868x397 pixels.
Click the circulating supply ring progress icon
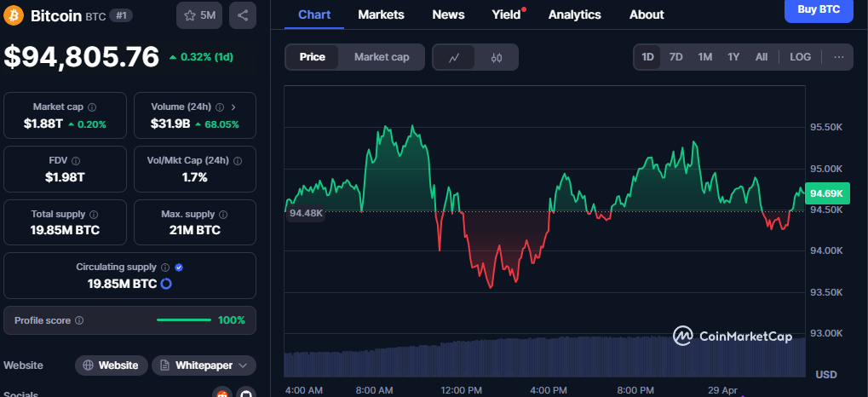pos(165,284)
